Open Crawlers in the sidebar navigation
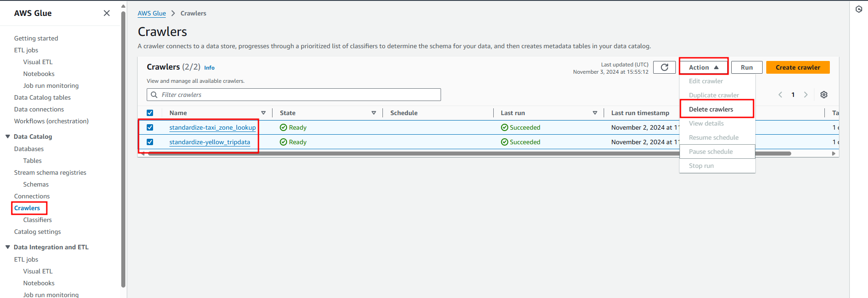868x298 pixels. tap(27, 208)
